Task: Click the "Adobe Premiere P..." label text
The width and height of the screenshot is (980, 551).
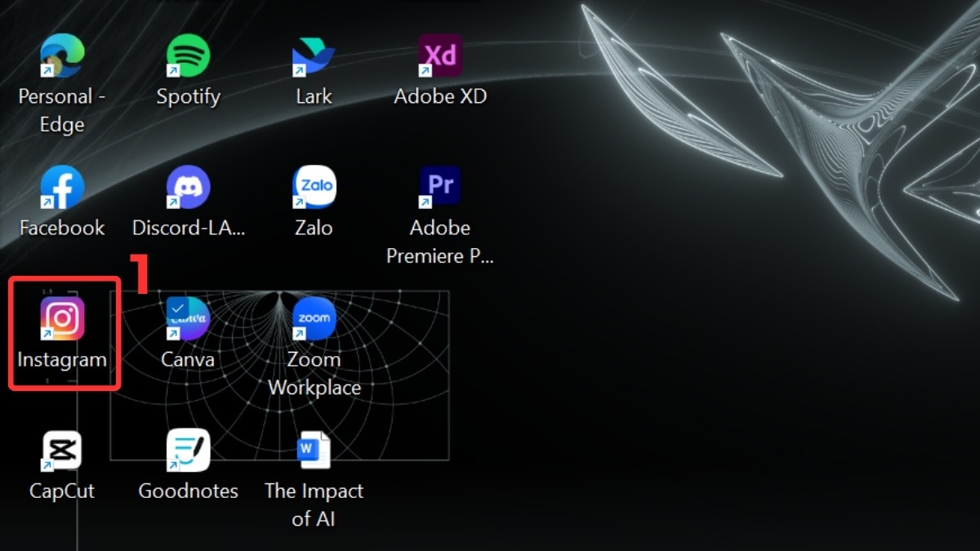Action: [440, 242]
